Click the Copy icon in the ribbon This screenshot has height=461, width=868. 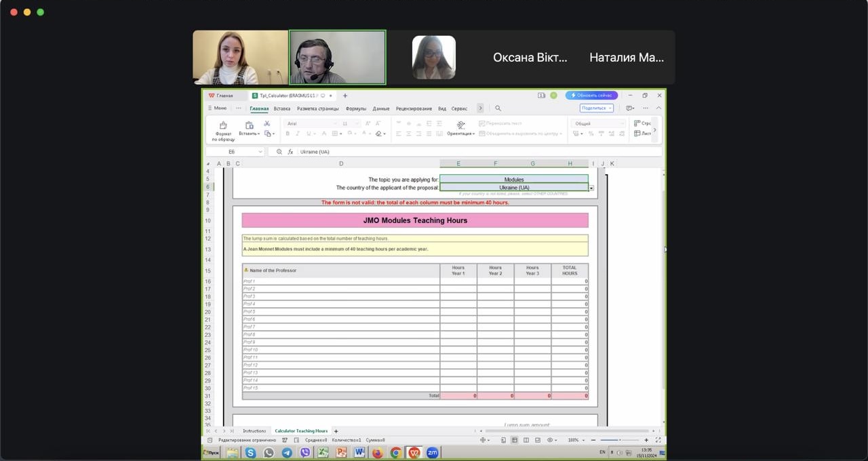pos(267,134)
